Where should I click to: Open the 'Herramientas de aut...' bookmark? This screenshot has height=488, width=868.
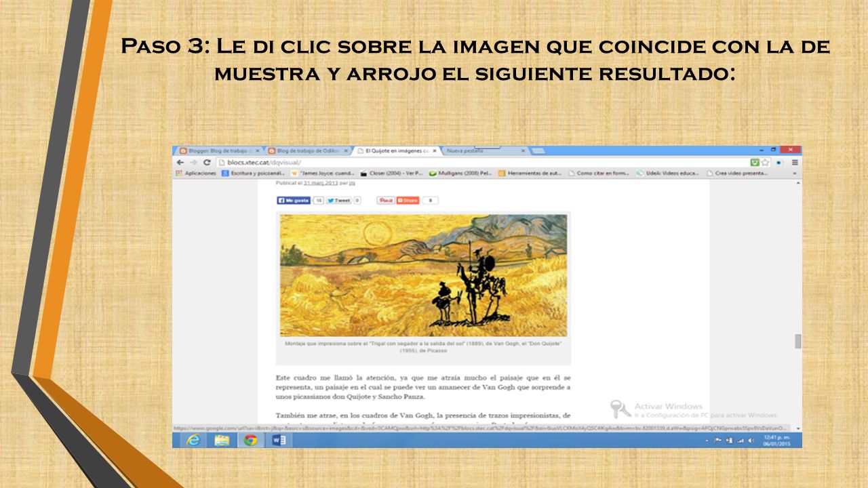530,173
